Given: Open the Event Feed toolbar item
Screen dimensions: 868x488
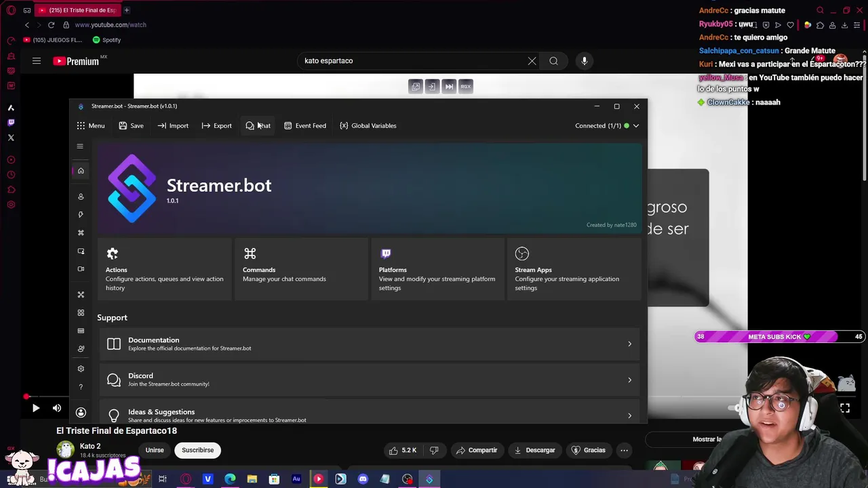Looking at the screenshot, I should pyautogui.click(x=304, y=125).
